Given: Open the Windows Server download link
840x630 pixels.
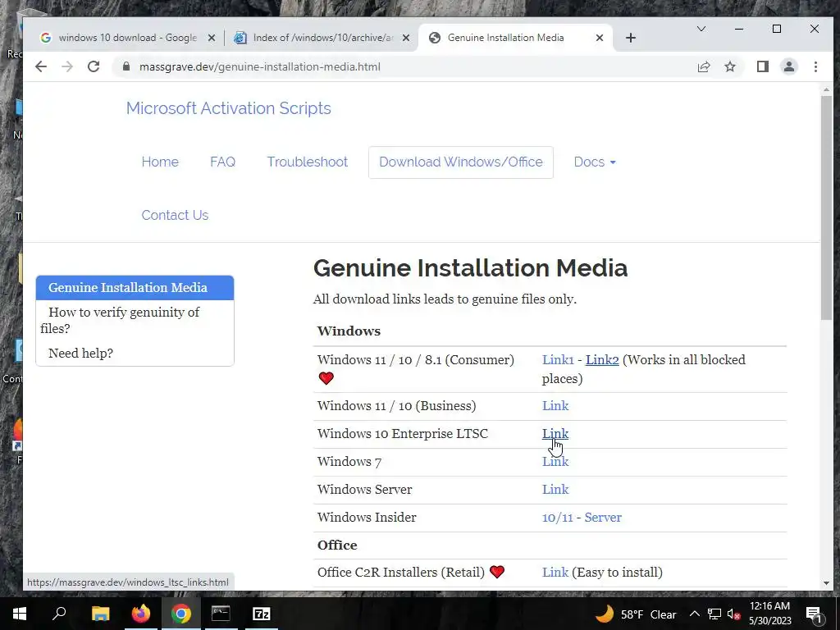Looking at the screenshot, I should 555,489.
